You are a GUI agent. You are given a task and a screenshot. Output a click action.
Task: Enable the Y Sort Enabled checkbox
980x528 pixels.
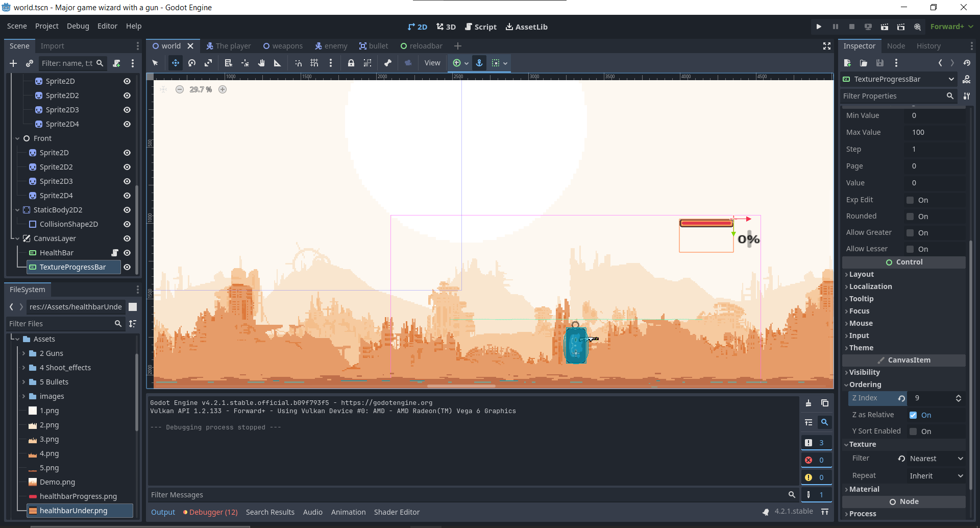click(x=913, y=431)
